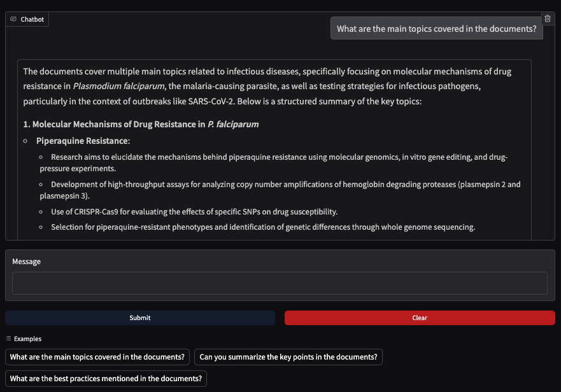Choose the "summarize the key points" example

tap(288, 357)
